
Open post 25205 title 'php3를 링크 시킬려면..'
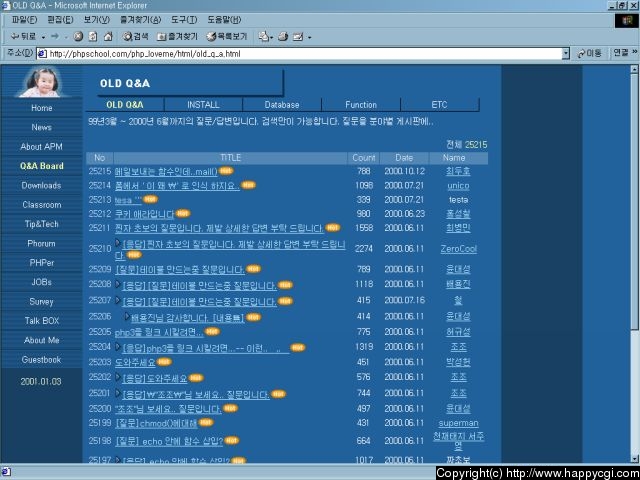click(159, 332)
